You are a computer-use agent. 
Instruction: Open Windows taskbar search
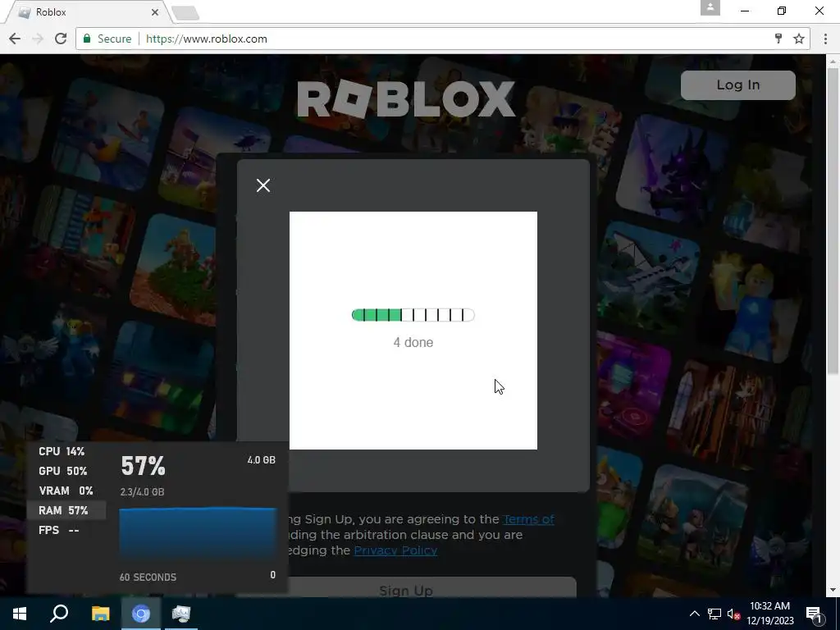pyautogui.click(x=59, y=614)
